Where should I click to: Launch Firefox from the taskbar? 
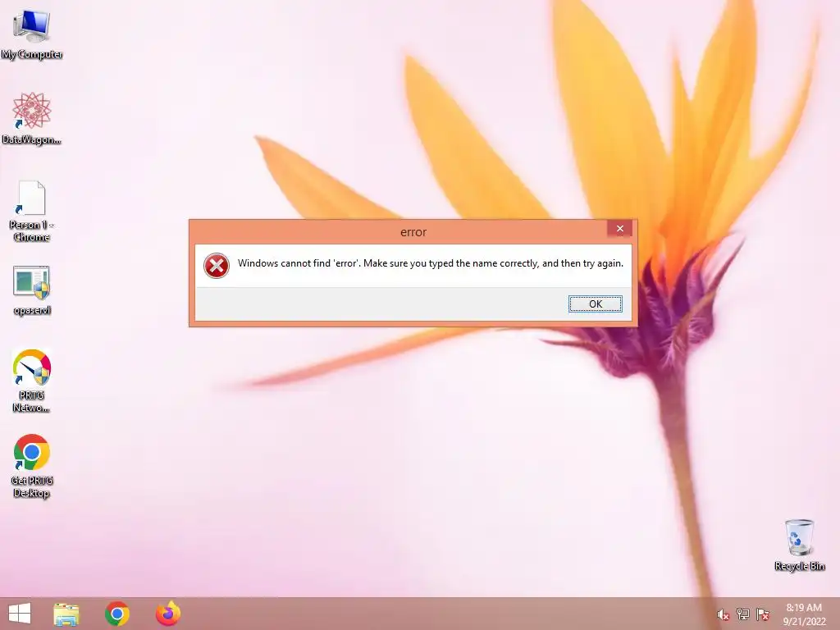click(167, 614)
